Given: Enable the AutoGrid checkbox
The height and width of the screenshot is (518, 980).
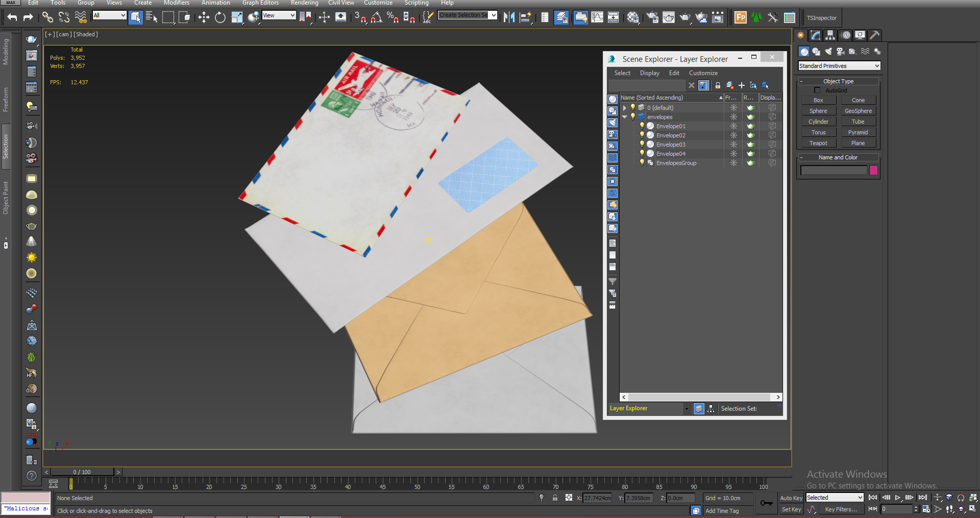Looking at the screenshot, I should click(818, 90).
